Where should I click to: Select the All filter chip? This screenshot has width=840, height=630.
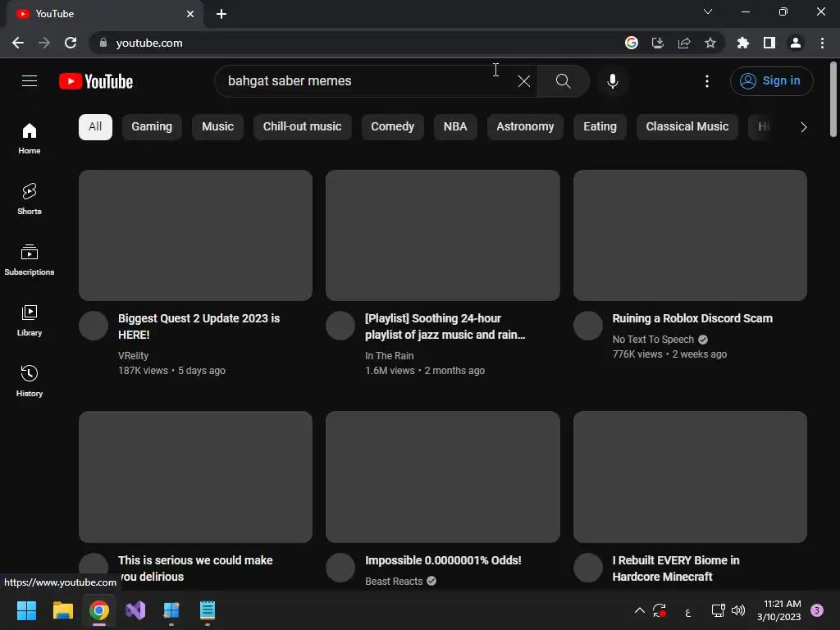tap(95, 127)
